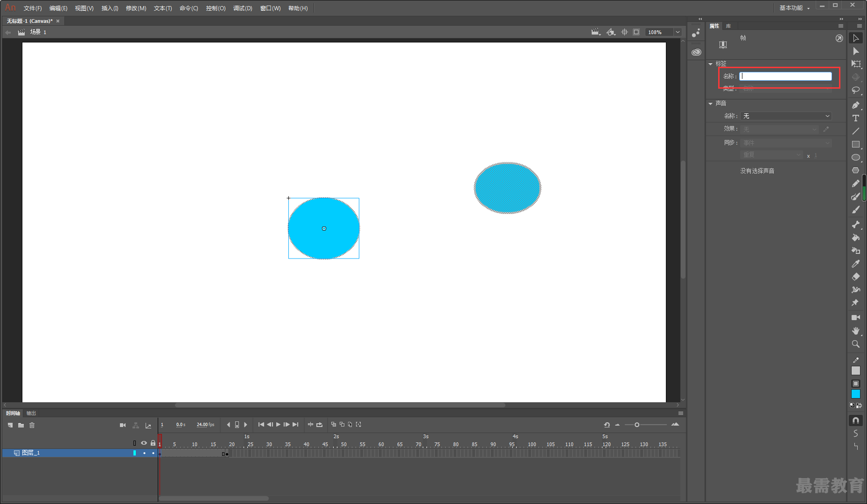Select the Line tool
867x504 pixels.
click(855, 131)
